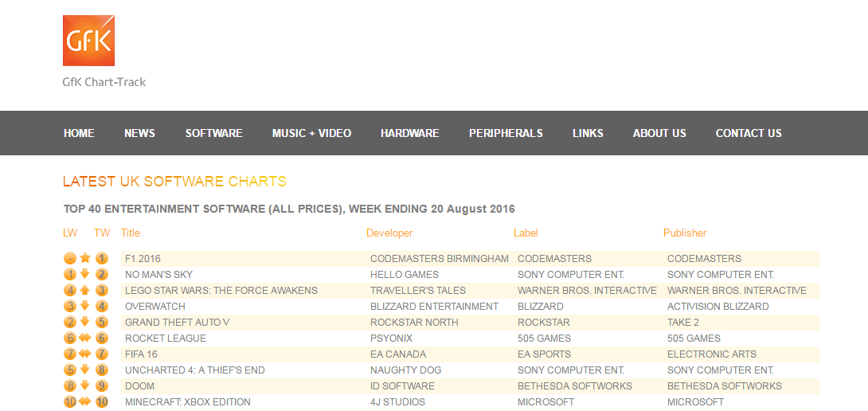The image size is (868, 411).
Task: Open the MUSIC + VIDEO navigation item
Action: 311,133
